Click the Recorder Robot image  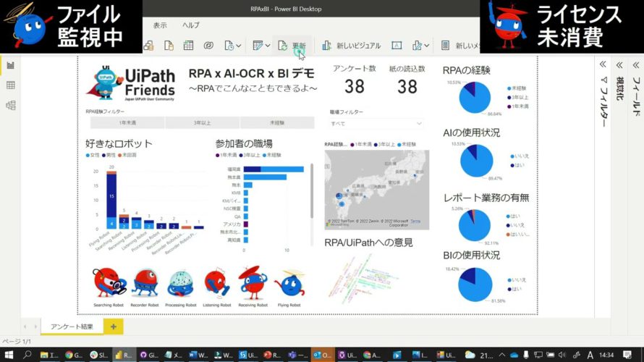[x=145, y=283]
